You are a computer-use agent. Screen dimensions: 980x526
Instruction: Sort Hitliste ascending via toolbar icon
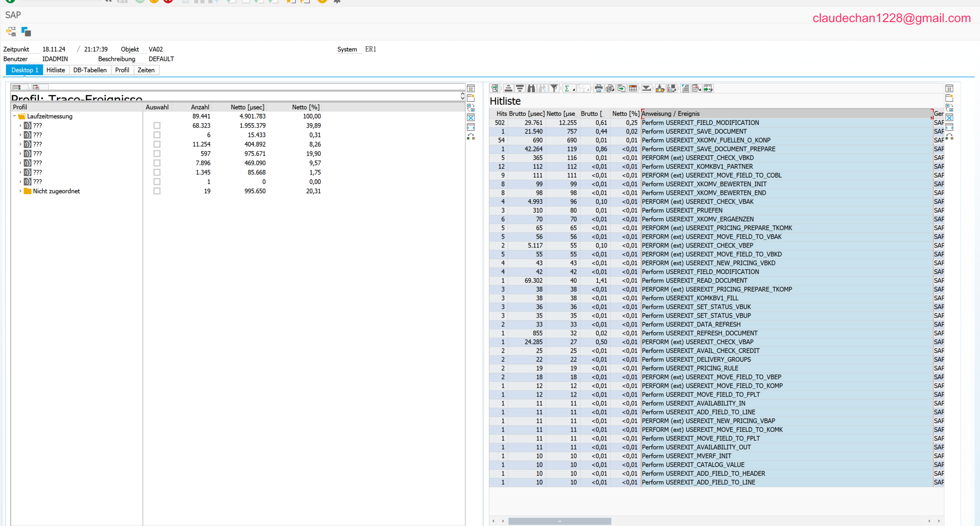(x=508, y=88)
